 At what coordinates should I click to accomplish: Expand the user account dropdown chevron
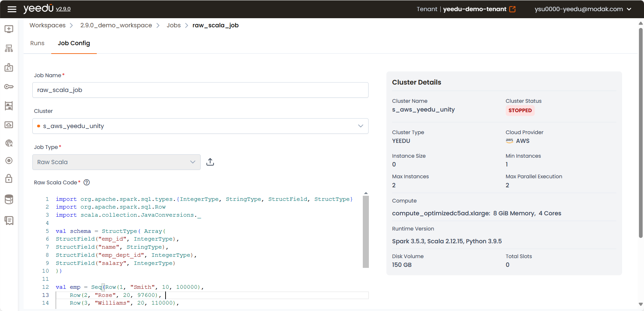pos(629,9)
